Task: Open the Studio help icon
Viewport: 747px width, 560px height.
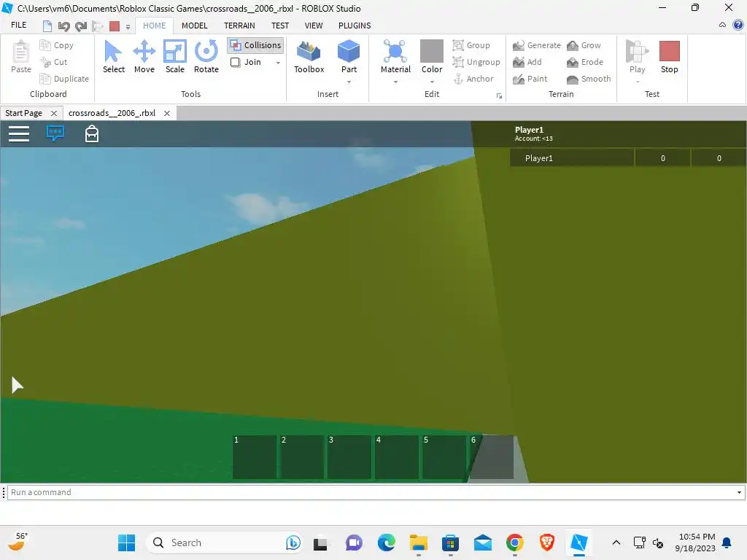Action: [738, 25]
